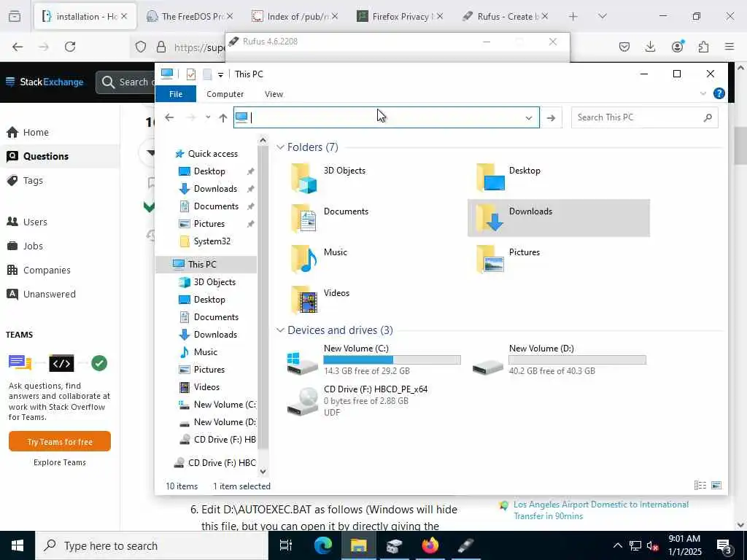Screen dimensions: 747x560
Task: Select New Volume (D:) drive
Action: 559,359
